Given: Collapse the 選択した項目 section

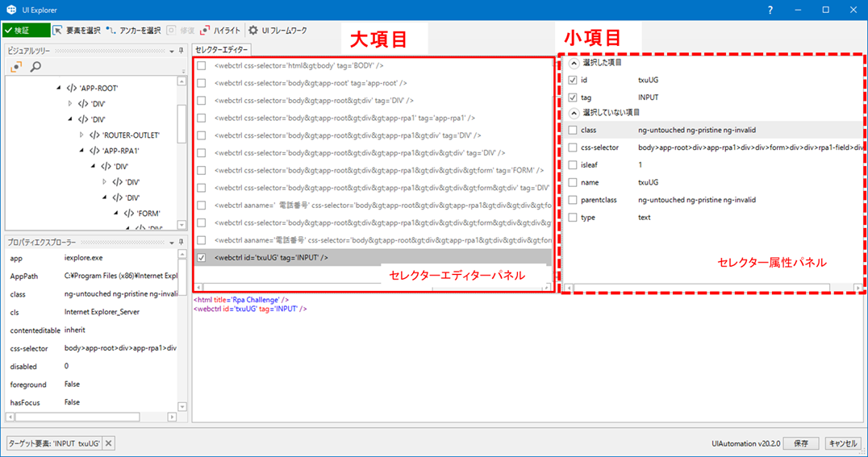Looking at the screenshot, I should 574,63.
